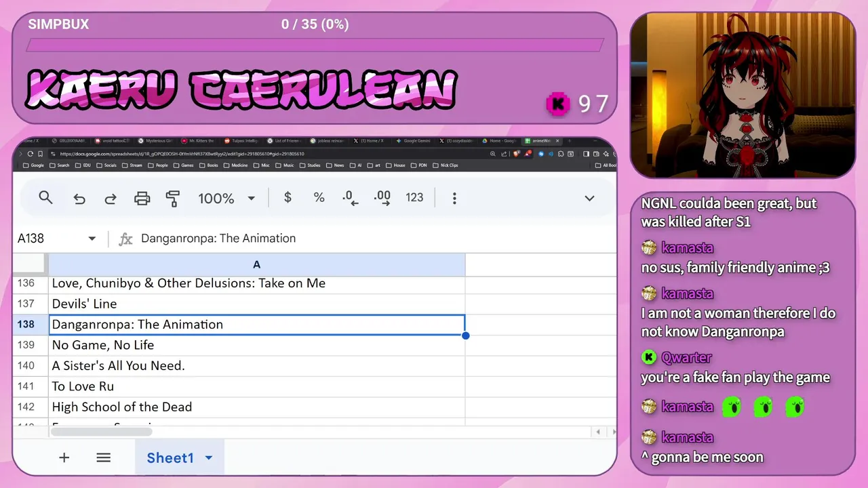Open the all sheets list icon
This screenshot has width=868, height=488.
(x=103, y=457)
